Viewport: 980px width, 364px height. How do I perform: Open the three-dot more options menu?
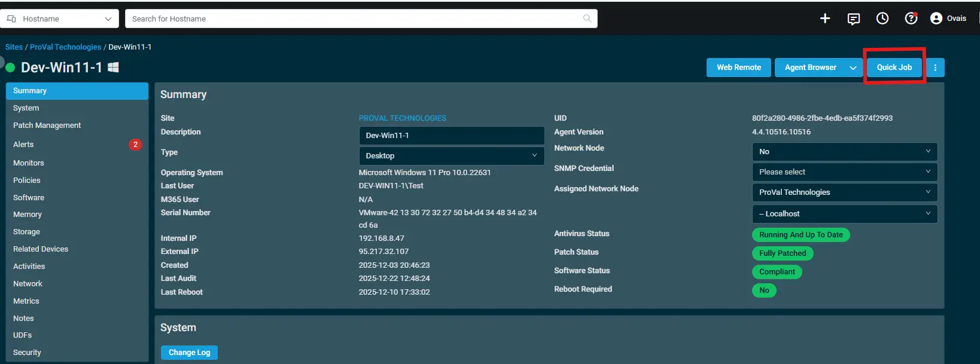point(935,68)
